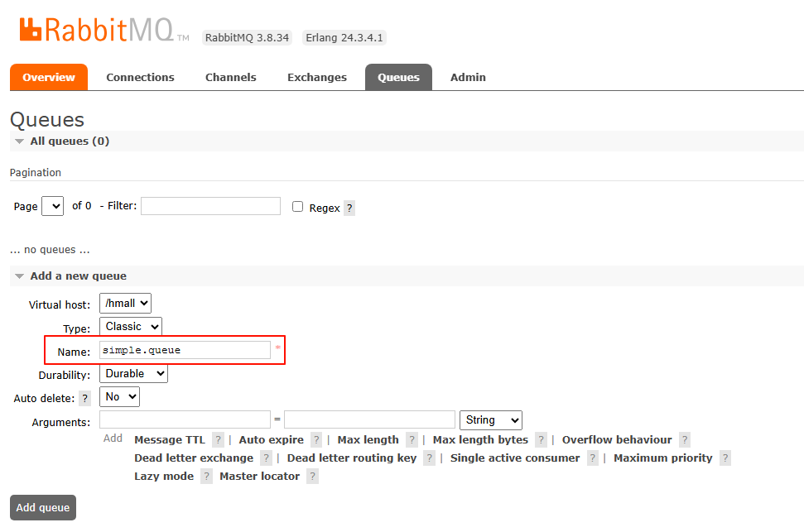The image size is (804, 532).
Task: Open the Regex filter help icon
Action: (349, 208)
